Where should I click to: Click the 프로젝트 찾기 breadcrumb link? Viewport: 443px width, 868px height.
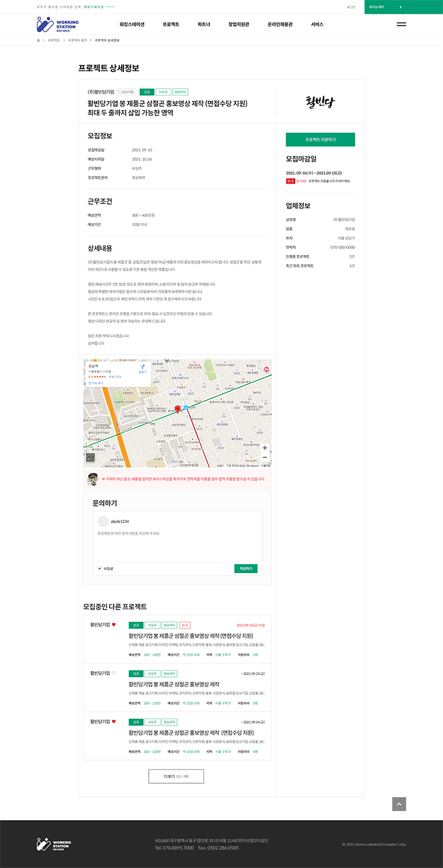[x=77, y=40]
